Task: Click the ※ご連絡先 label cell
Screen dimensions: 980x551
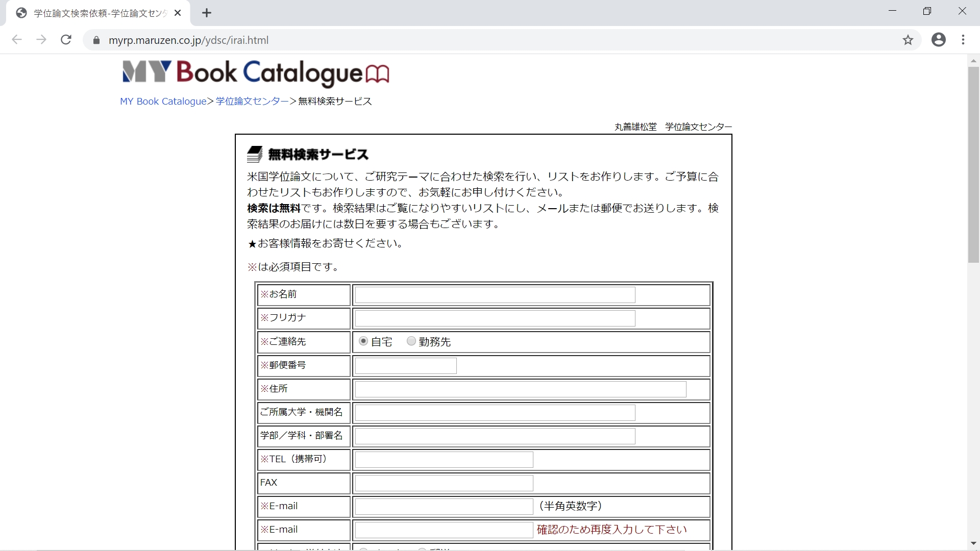Action: 304,342
